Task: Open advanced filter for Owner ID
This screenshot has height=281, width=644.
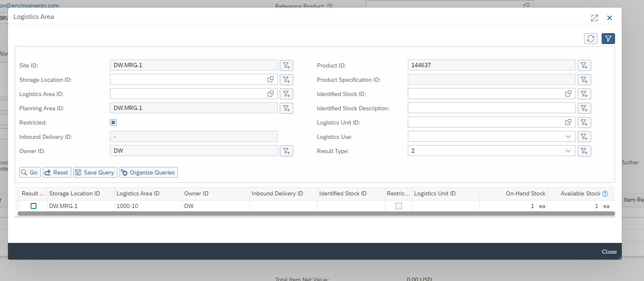Action: click(x=287, y=151)
